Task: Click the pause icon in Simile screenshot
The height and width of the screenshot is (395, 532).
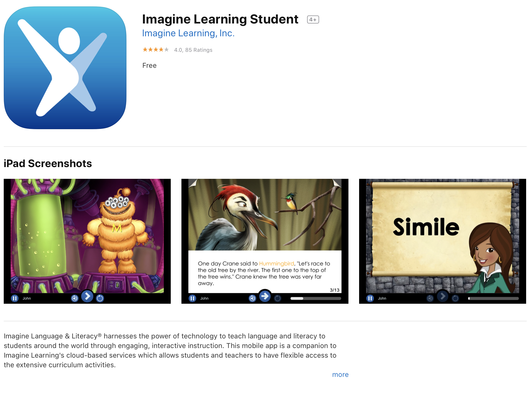Action: pos(370,298)
